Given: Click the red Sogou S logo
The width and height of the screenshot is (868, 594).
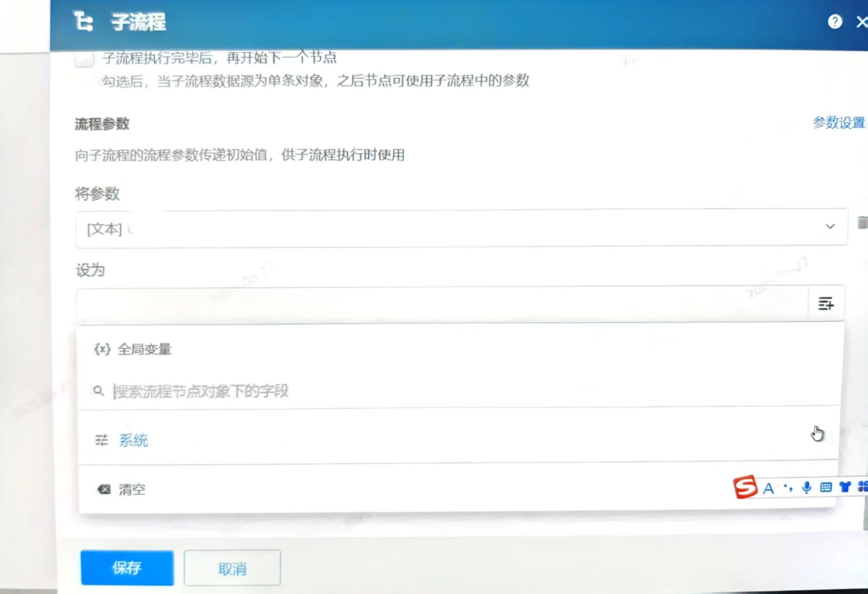Looking at the screenshot, I should click(744, 487).
